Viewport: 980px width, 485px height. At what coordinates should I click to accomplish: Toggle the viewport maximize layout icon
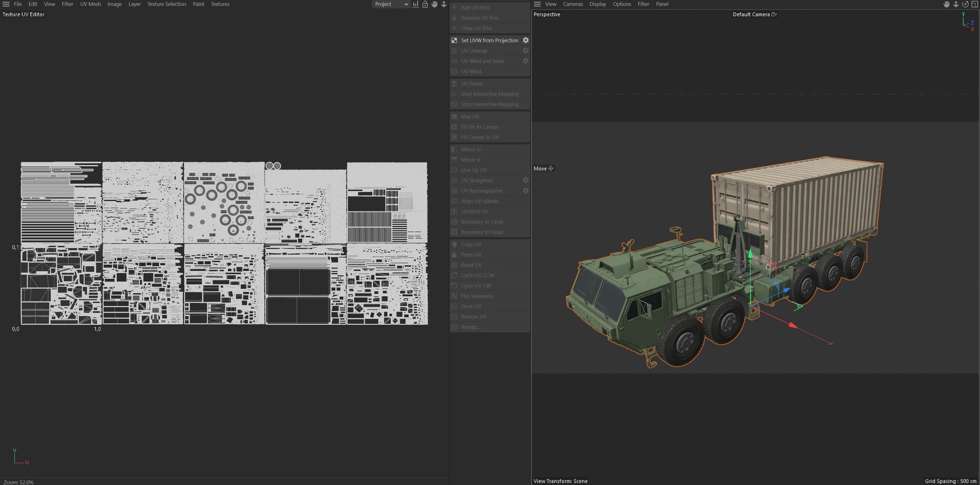974,4
